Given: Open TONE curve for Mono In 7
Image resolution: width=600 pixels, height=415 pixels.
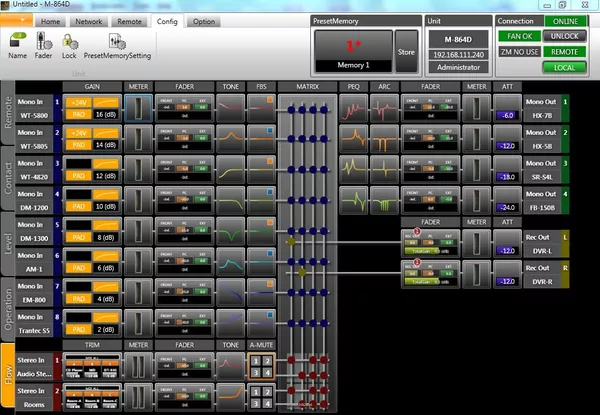Looking at the screenshot, I should pyautogui.click(x=230, y=292).
